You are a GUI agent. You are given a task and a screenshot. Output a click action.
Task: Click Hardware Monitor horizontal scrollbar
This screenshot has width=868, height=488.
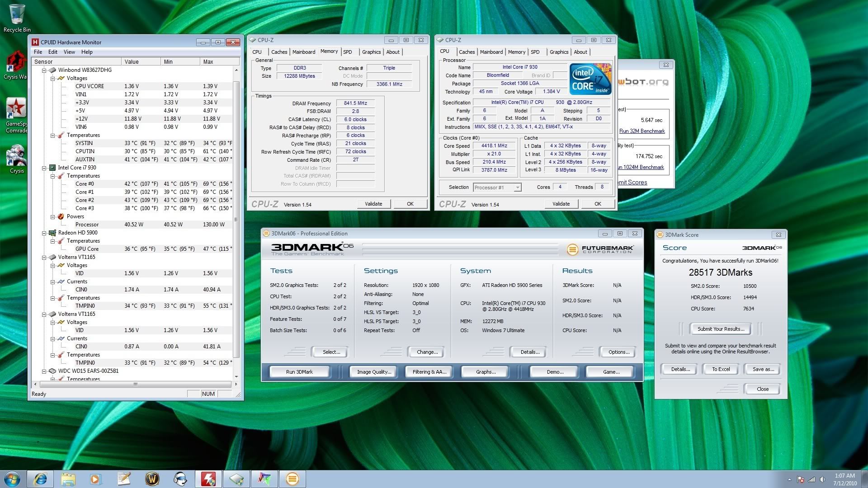136,384
